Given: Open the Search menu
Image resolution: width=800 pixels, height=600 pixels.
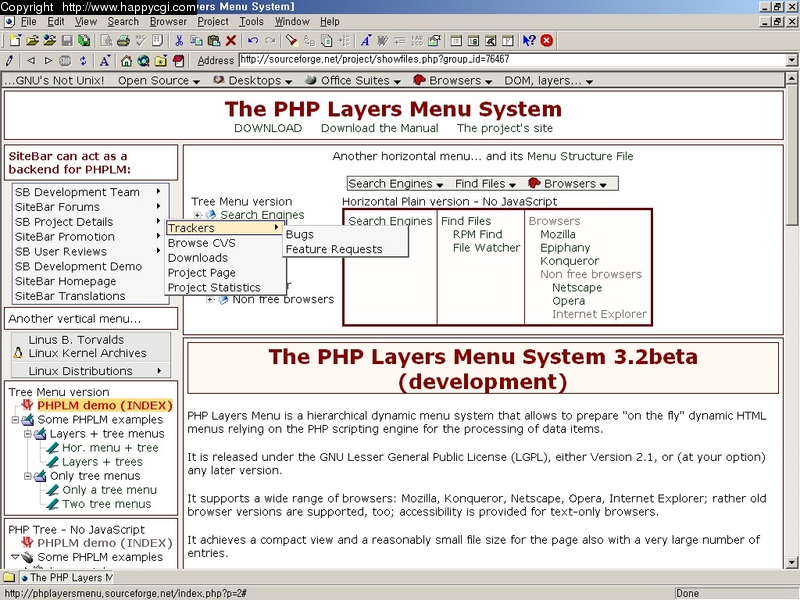Looking at the screenshot, I should (x=123, y=21).
